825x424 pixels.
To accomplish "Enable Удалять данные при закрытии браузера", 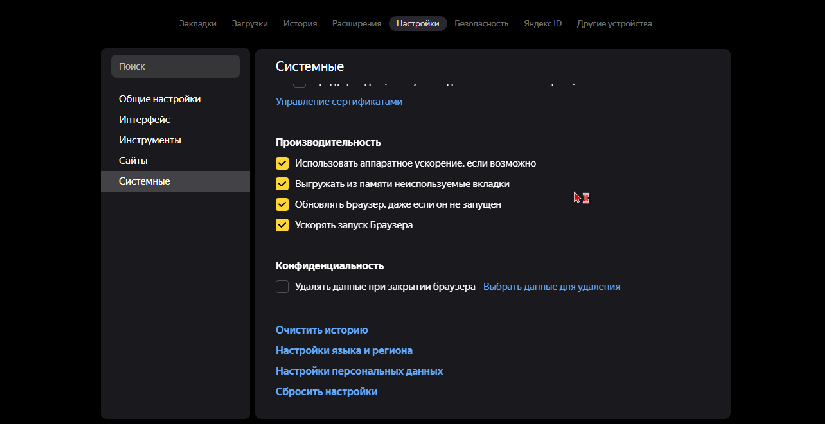I will click(x=283, y=287).
